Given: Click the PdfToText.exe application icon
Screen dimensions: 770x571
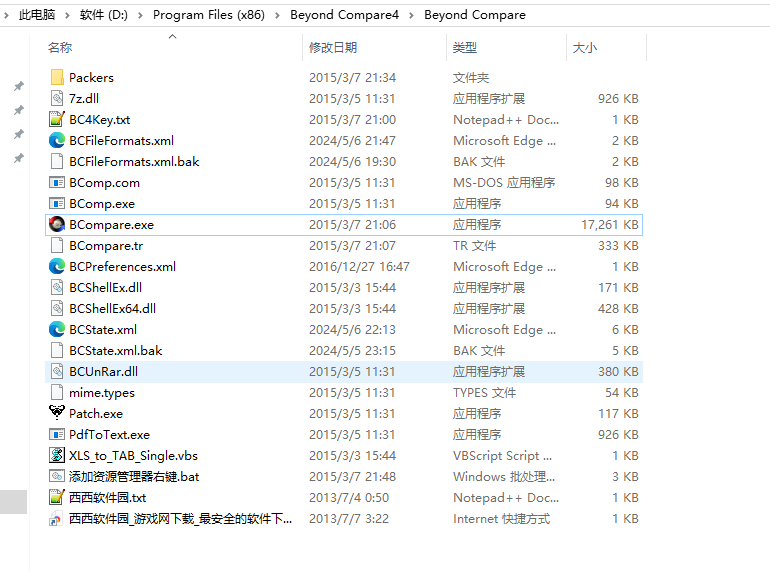Looking at the screenshot, I should [x=57, y=435].
